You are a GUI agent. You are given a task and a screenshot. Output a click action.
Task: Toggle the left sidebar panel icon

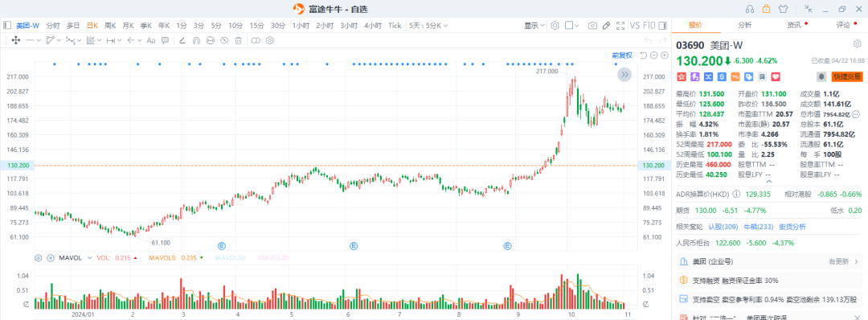point(7,26)
